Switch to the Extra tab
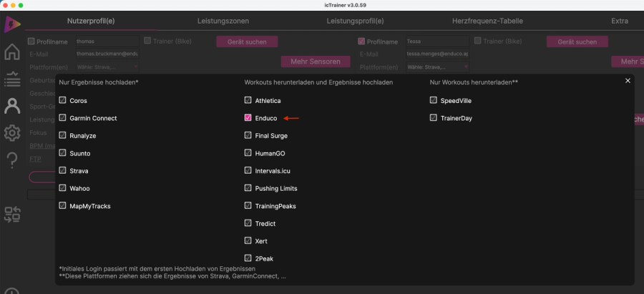644x294 pixels. point(620,21)
